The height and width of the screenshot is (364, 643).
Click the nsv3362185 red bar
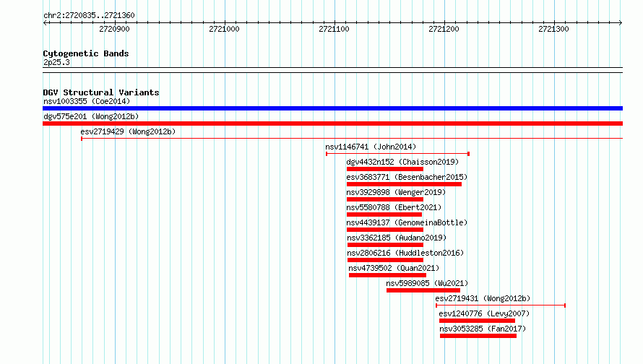385,245
